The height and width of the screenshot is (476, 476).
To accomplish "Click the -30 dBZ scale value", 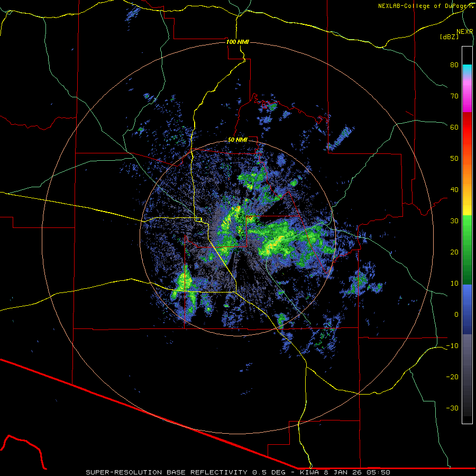I will [x=452, y=408].
